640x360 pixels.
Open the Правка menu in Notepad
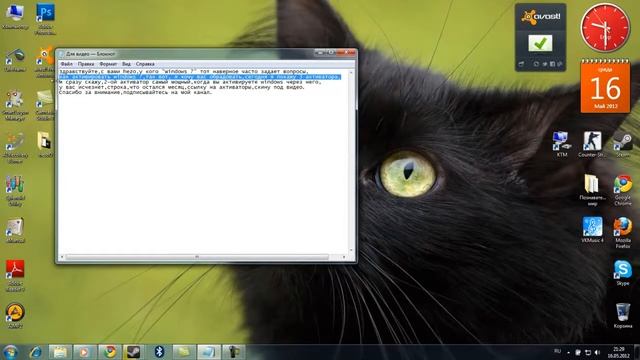tap(86, 64)
